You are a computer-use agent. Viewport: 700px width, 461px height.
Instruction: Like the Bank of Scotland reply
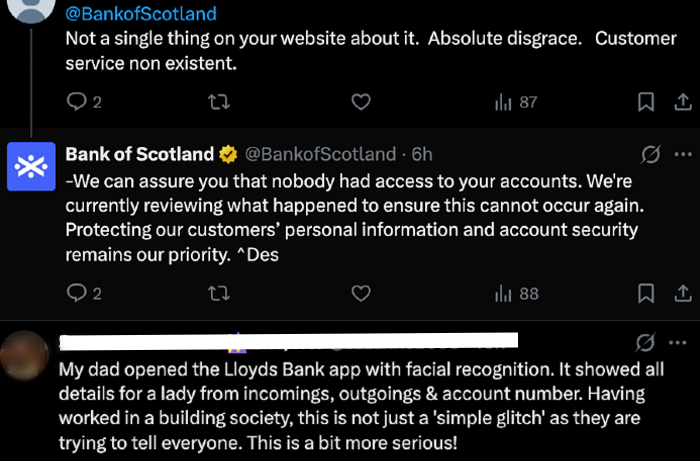tap(362, 293)
